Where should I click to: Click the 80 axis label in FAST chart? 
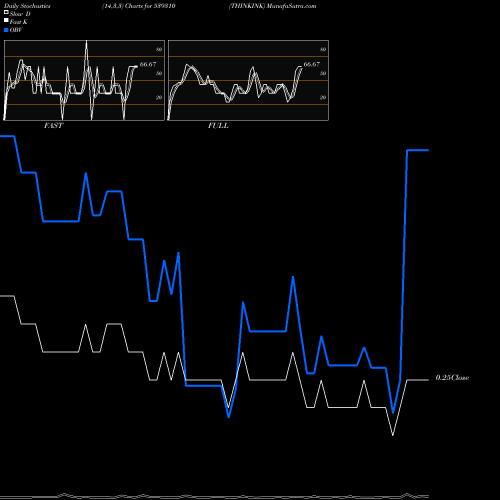click(159, 49)
